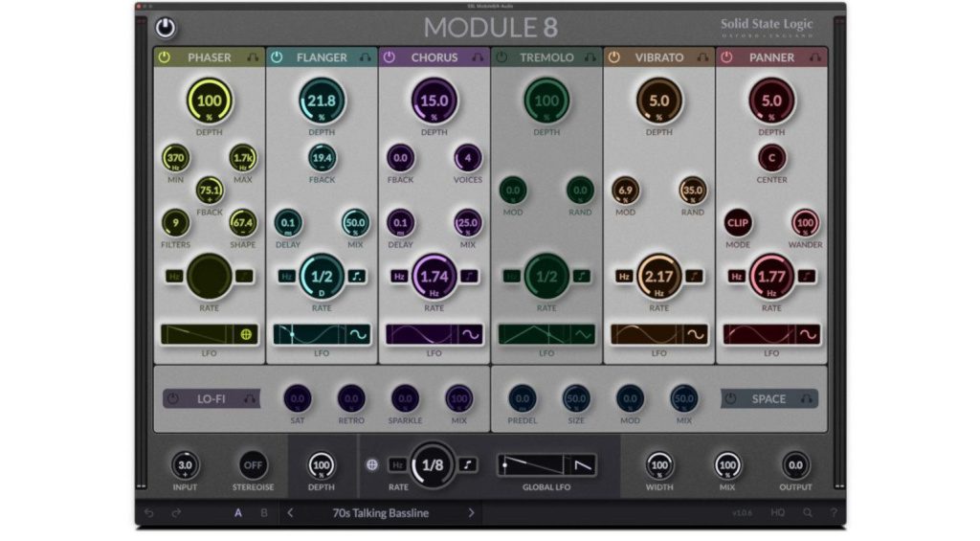
Task: Disable the Panner module power button
Action: click(727, 56)
